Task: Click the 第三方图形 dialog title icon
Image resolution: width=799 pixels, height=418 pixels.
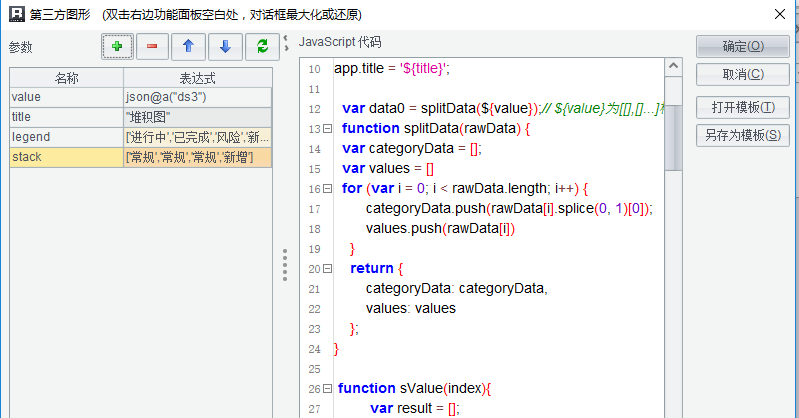Action: 16,14
